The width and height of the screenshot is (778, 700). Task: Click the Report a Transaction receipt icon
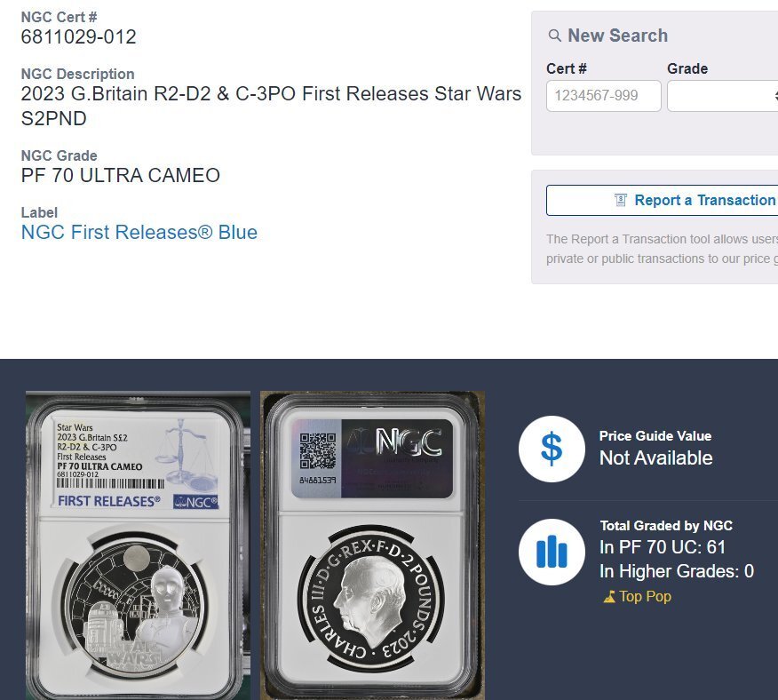[x=621, y=200]
